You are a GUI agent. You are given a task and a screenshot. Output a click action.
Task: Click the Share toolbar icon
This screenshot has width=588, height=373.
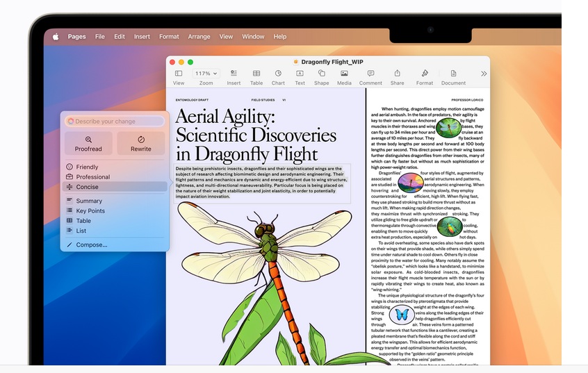397,73
